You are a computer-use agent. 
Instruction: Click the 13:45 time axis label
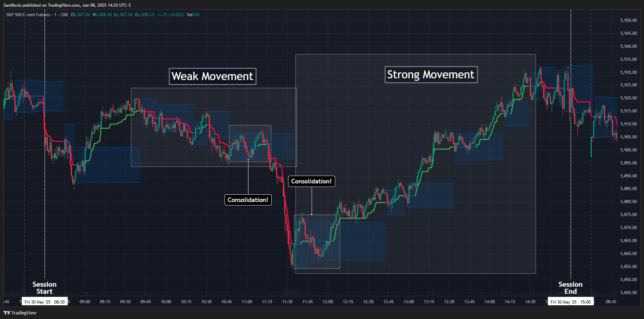(x=470, y=302)
